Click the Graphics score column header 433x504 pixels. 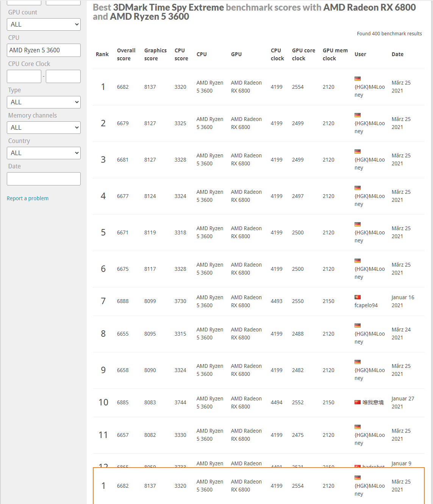point(155,54)
